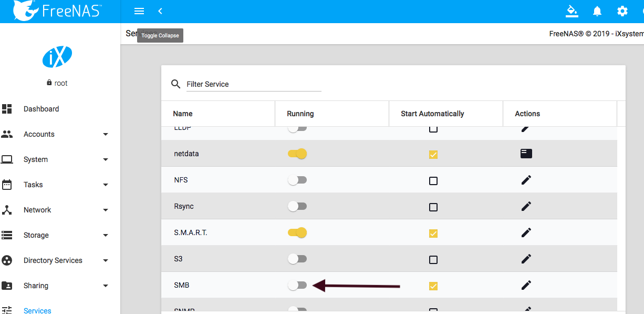Turn on the Rsync running switch
644x314 pixels.
pyautogui.click(x=297, y=206)
